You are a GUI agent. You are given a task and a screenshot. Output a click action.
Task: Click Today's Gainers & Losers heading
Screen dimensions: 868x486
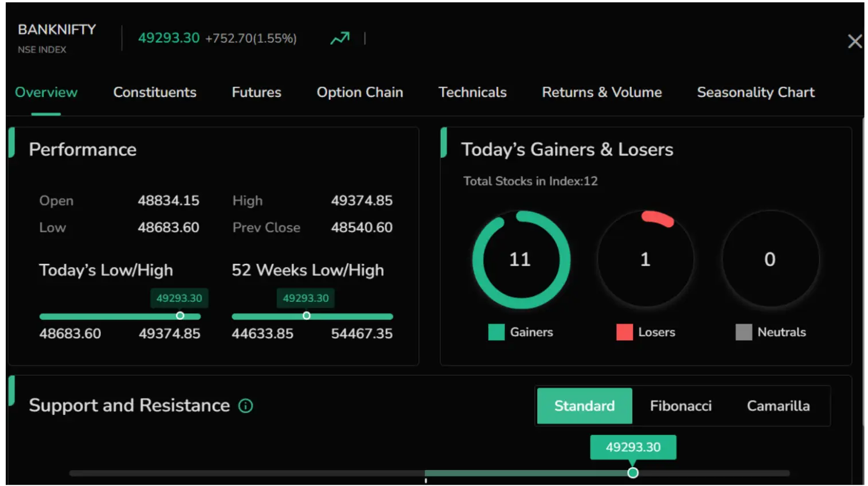567,150
